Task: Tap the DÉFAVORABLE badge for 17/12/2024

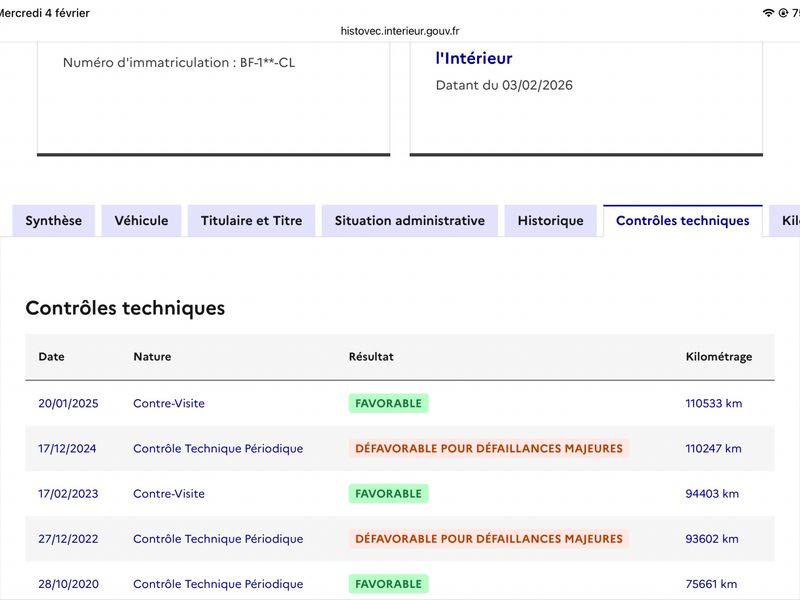Action: coord(488,449)
